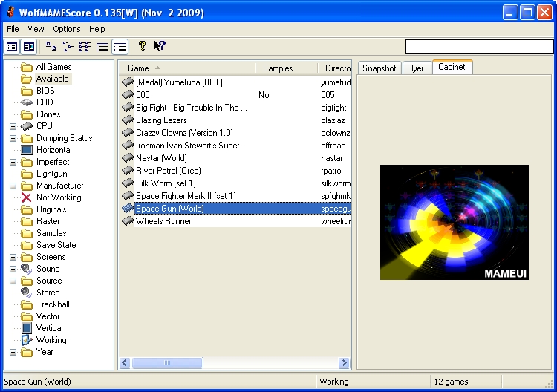Select the Not Working folder with red X

(x=58, y=197)
